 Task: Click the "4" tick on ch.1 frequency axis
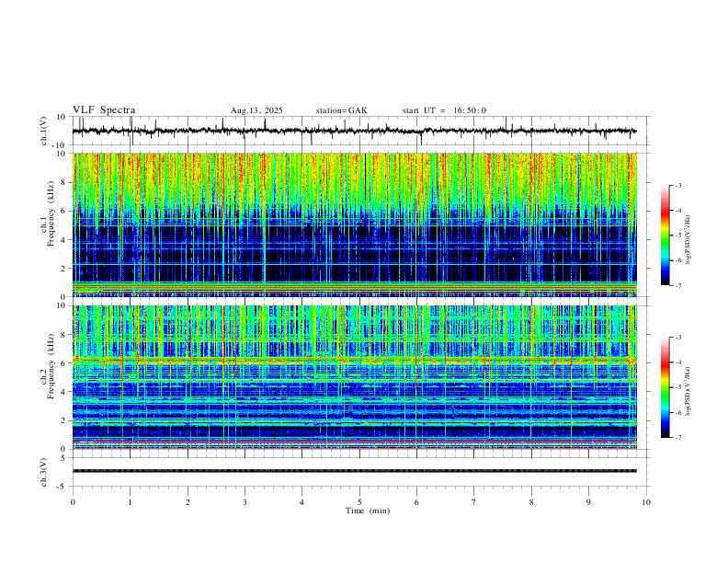point(64,240)
